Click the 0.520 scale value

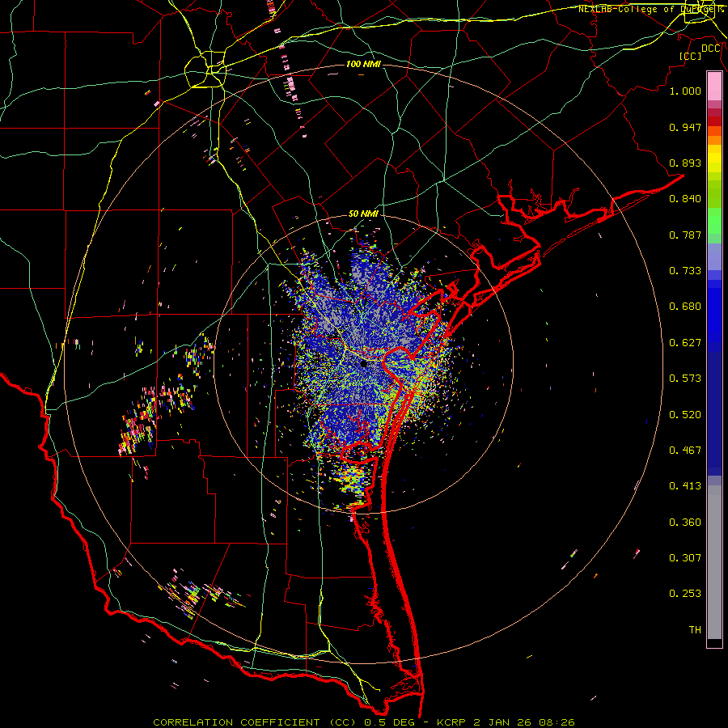click(x=685, y=415)
